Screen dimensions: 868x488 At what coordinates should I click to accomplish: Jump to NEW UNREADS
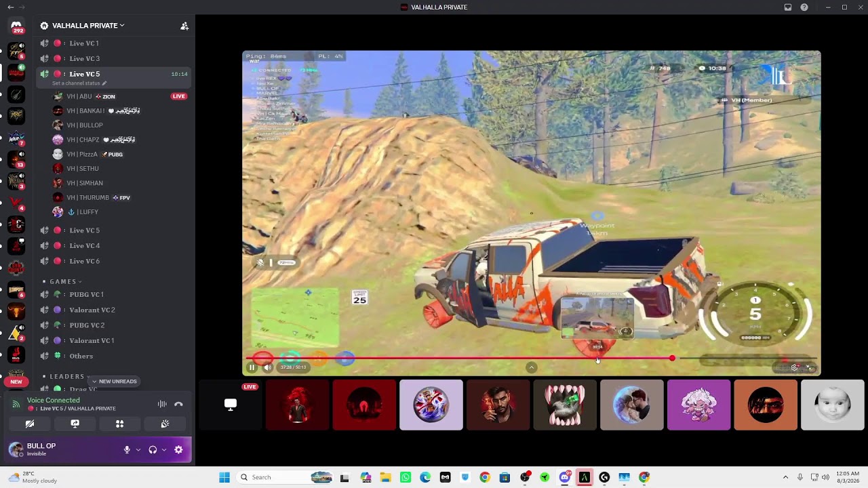point(114,382)
